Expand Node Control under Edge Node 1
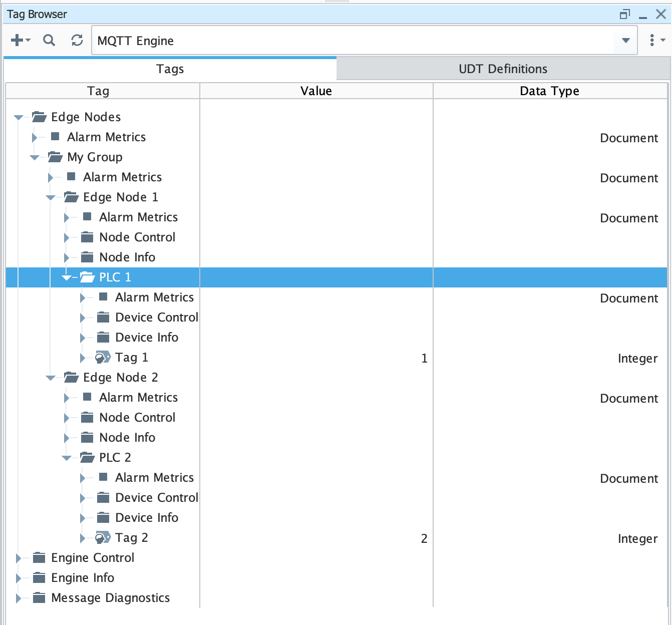This screenshot has height=625, width=672. (67, 237)
